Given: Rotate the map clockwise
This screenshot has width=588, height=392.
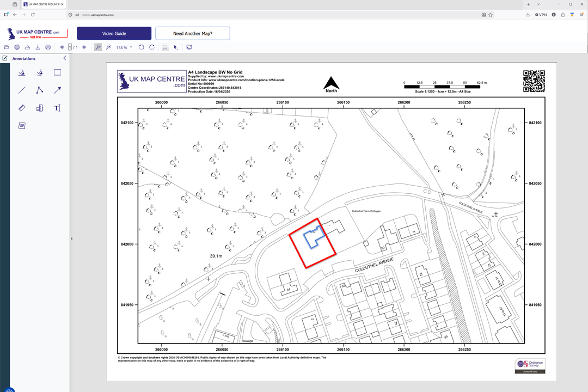Looking at the screenshot, I should coord(151,47).
